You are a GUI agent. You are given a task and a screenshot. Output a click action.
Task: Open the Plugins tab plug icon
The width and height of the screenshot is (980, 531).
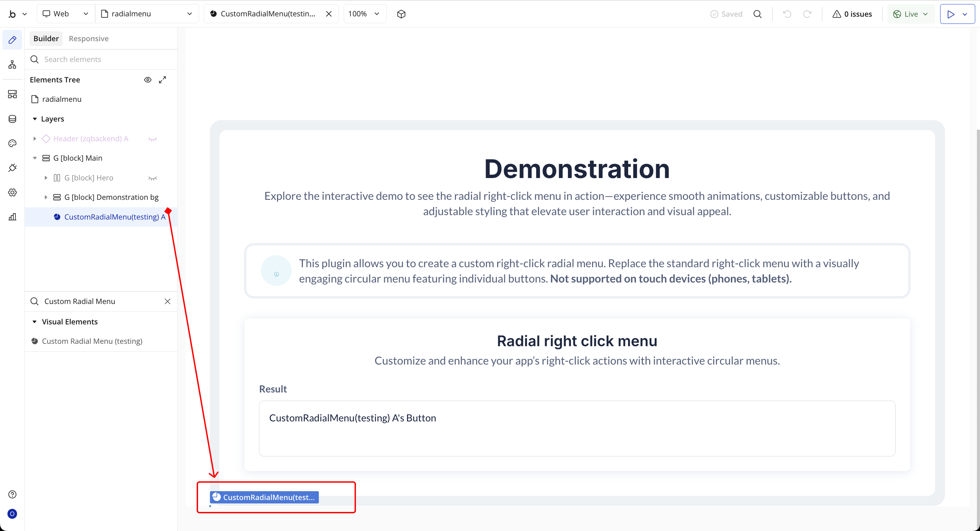point(12,168)
